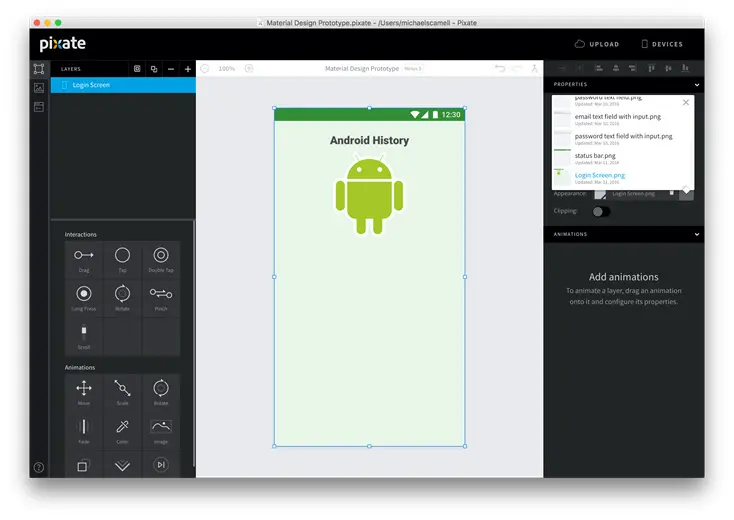Open the Devices button
Image resolution: width=734 pixels, height=520 pixels.
click(661, 44)
